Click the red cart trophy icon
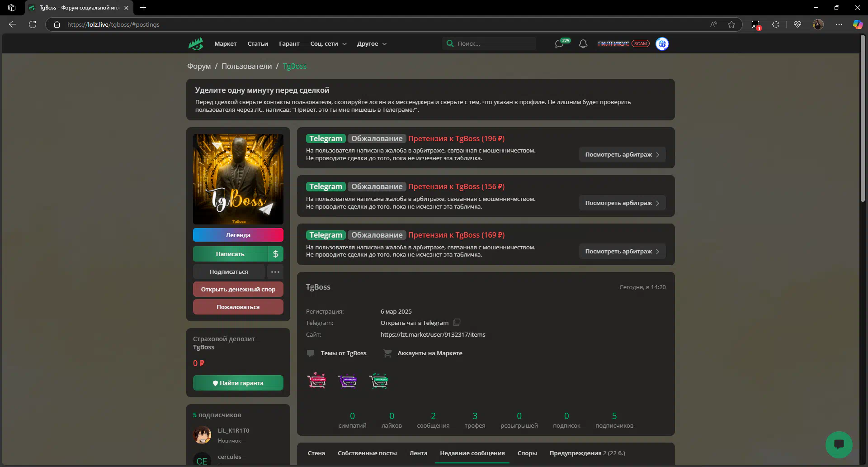The width and height of the screenshot is (868, 467). click(316, 381)
